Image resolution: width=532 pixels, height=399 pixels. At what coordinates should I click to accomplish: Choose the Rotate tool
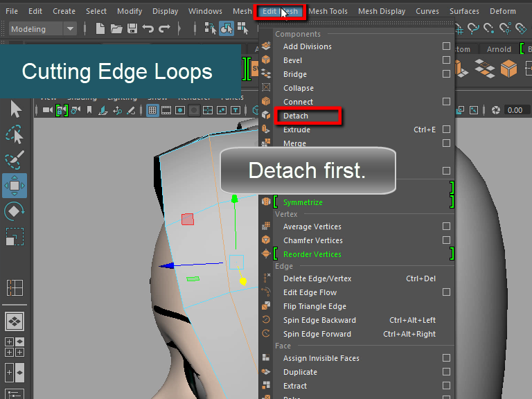(x=15, y=211)
